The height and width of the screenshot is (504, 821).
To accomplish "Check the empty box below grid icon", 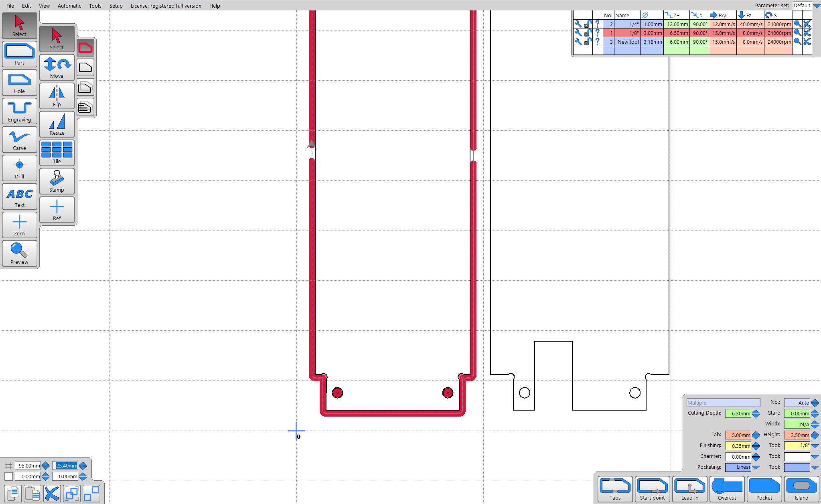I will pyautogui.click(x=8, y=476).
